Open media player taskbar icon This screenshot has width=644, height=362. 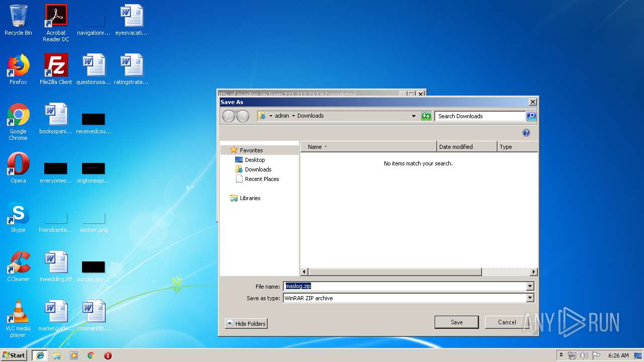(74, 355)
